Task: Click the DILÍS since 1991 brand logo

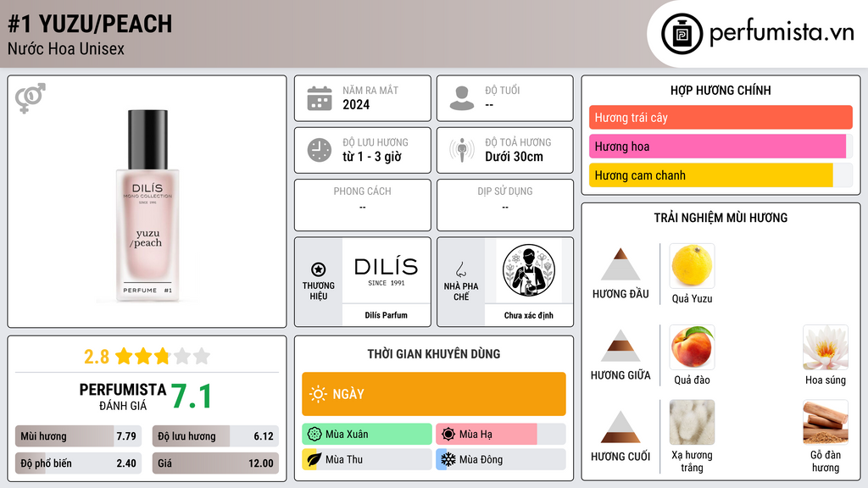Action: 386,270
